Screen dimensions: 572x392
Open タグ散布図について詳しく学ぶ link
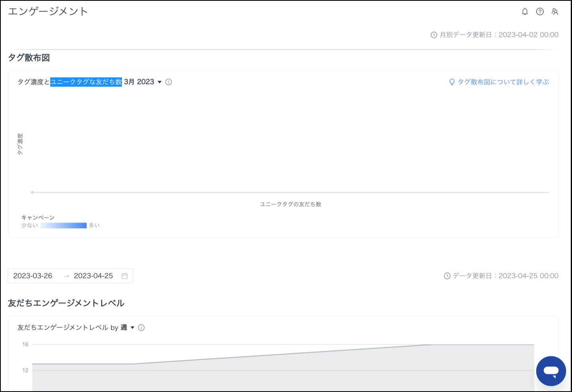click(x=503, y=82)
